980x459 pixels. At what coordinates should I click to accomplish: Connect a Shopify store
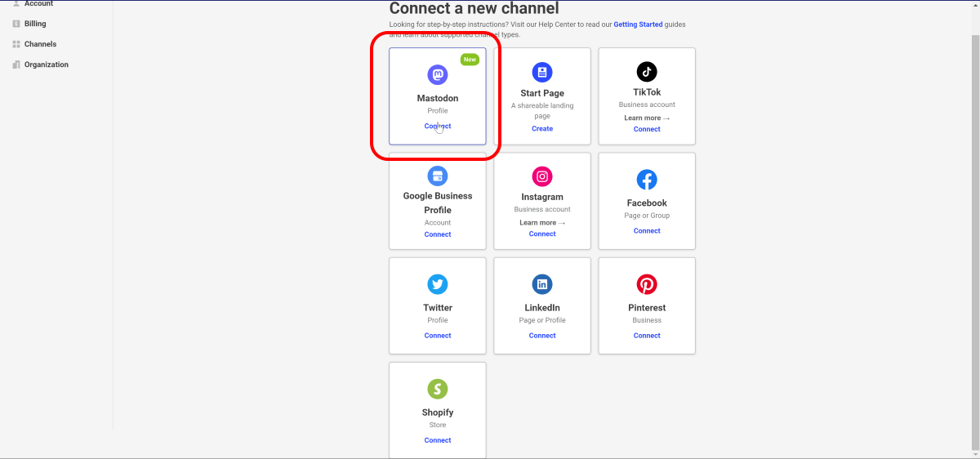click(438, 440)
